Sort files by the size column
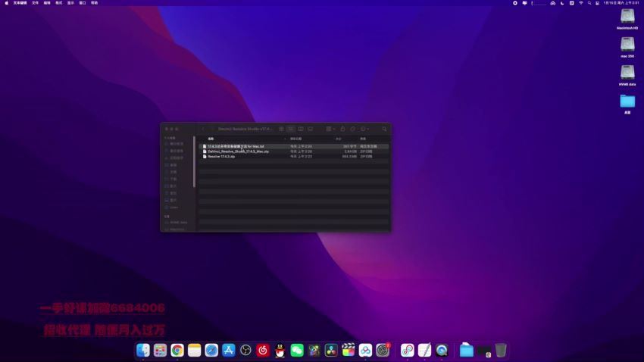 339,139
